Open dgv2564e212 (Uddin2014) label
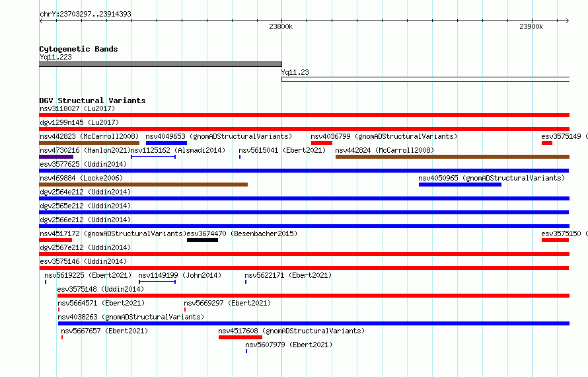Screen dimensions: 588x377 tap(85, 192)
